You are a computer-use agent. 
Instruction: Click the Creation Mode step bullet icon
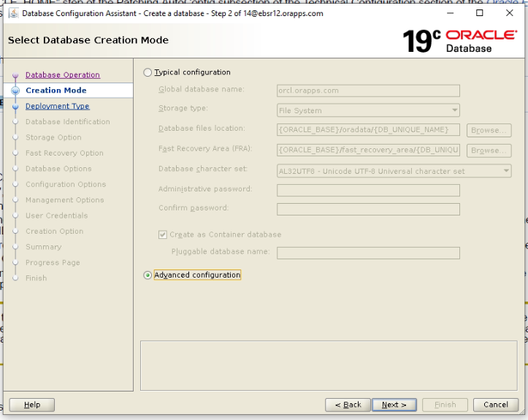[15, 91]
